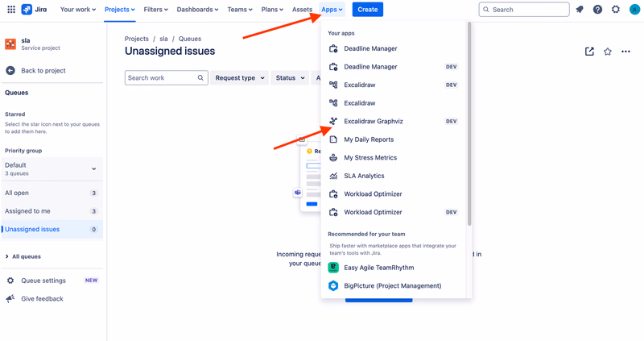Click sla breadcrumb link
644x341 pixels.
coord(163,39)
